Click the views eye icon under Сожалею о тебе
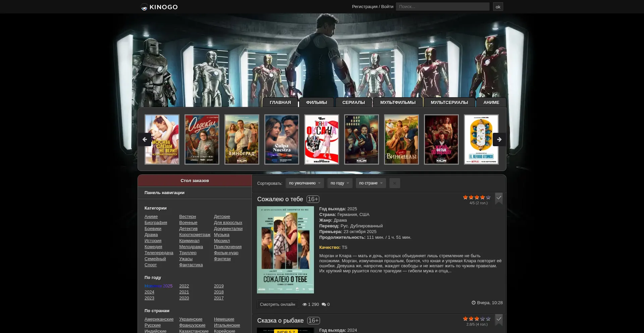This screenshot has height=333, width=644. 305,304
